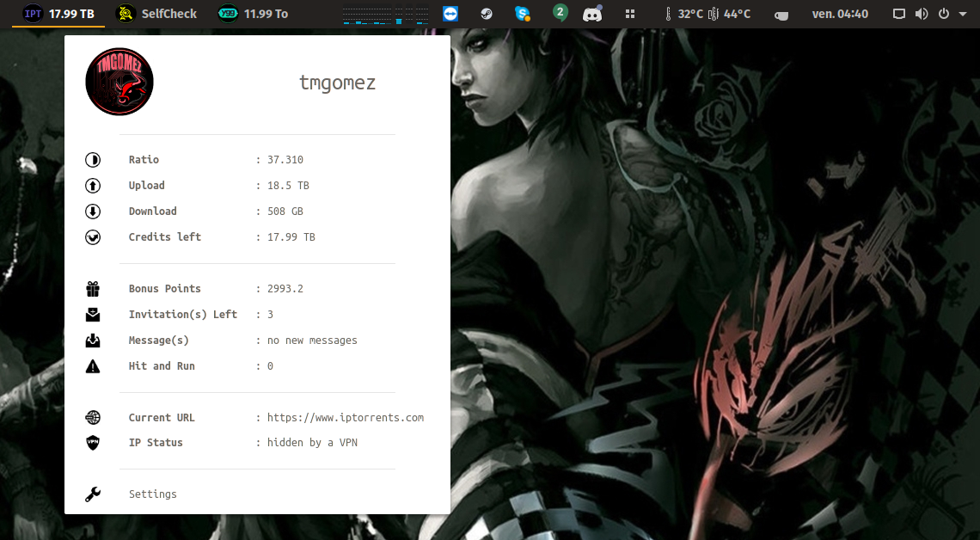Select the Invitation(s) Left label
980x540 pixels.
182,315
